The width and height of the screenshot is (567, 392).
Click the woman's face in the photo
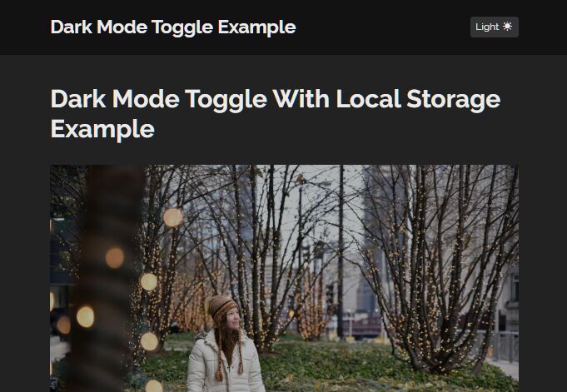233,319
